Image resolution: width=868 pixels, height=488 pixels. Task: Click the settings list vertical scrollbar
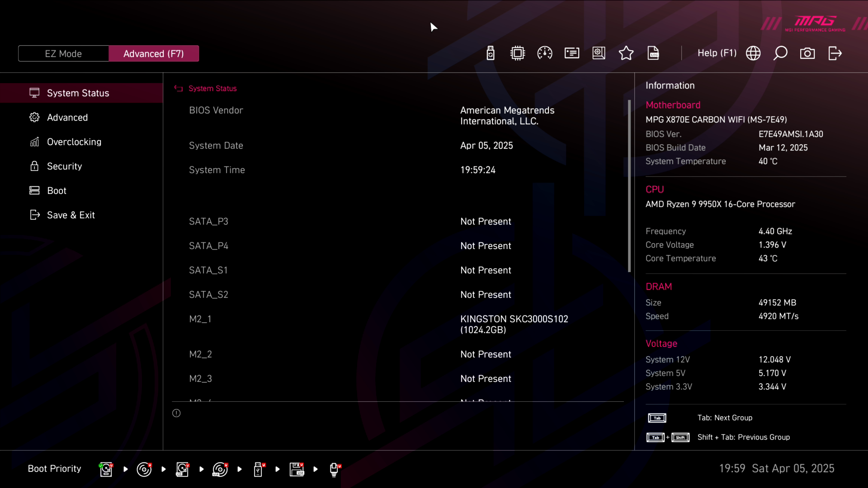click(x=629, y=186)
